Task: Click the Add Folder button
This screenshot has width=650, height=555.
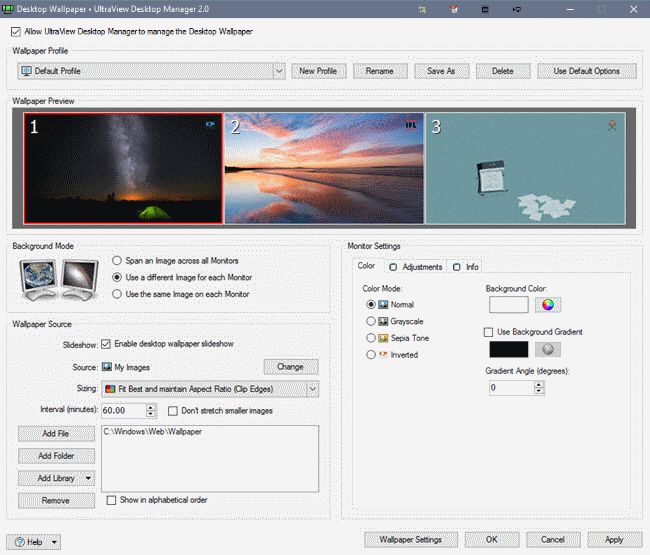Action: click(56, 456)
